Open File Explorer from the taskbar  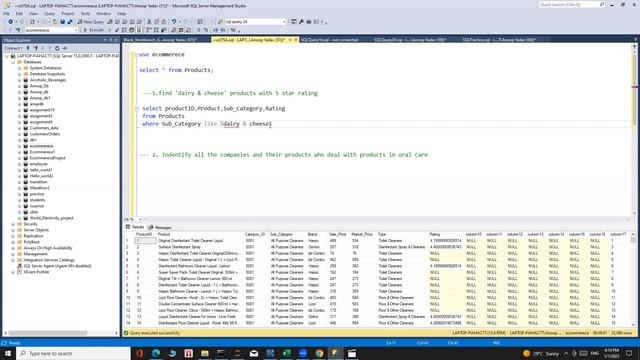click(x=205, y=353)
